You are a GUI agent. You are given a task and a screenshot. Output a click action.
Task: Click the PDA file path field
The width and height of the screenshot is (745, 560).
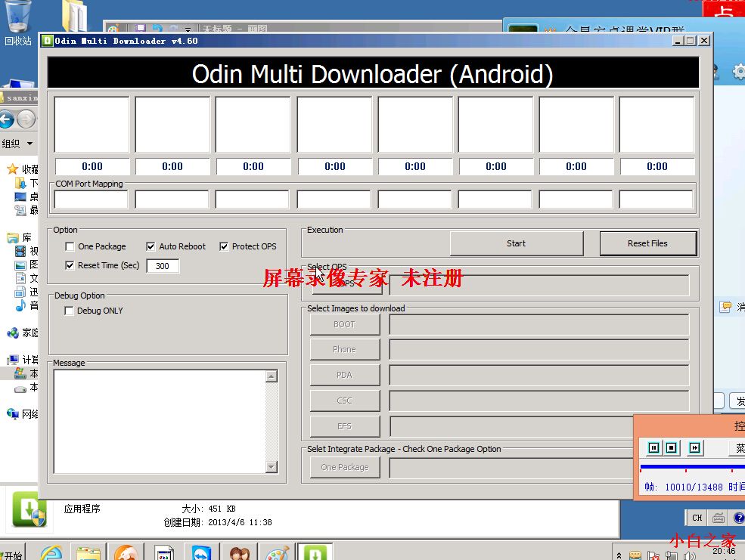[539, 375]
